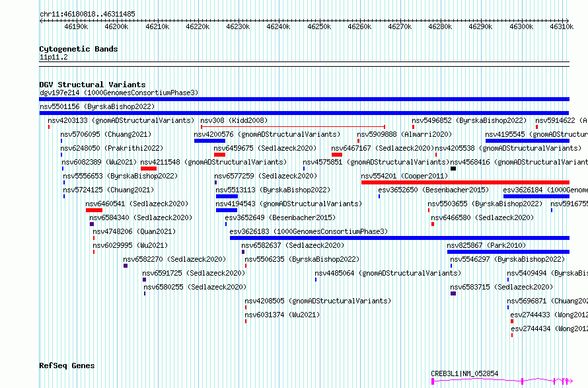Open nsv6577259 (Sedlazeck2020) label

point(266,176)
